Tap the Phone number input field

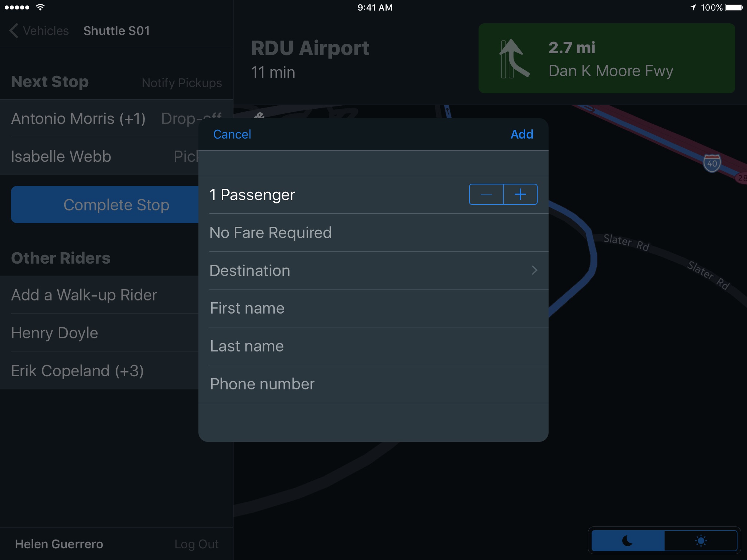click(373, 384)
